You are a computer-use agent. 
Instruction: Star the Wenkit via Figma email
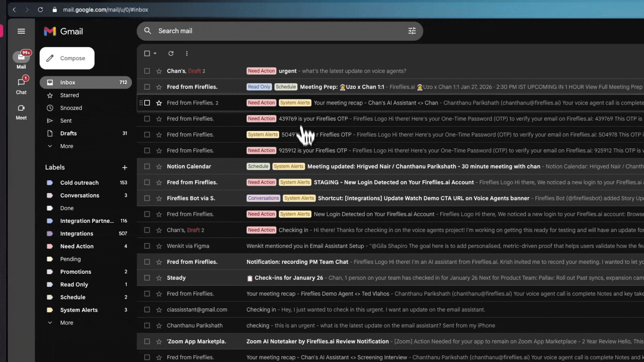point(159,246)
